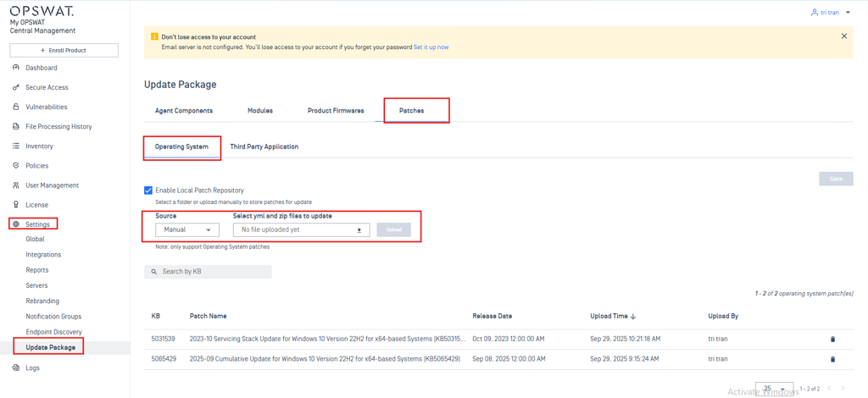Go to next page of patches
868x398 pixels.
[843, 389]
